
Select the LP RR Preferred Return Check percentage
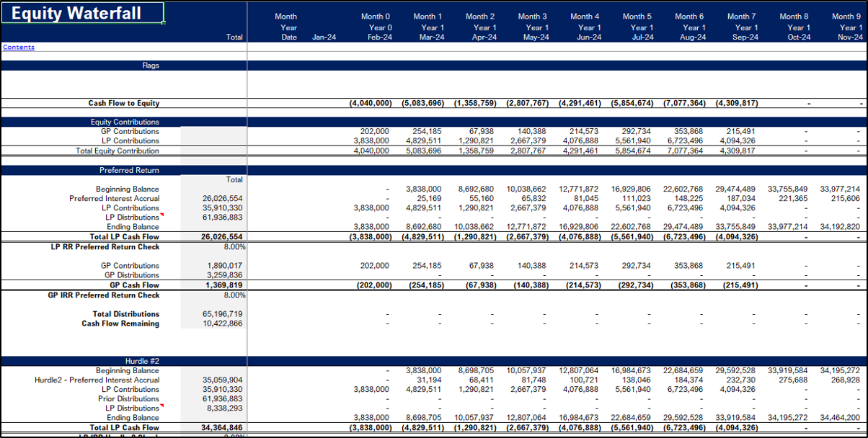coord(234,247)
